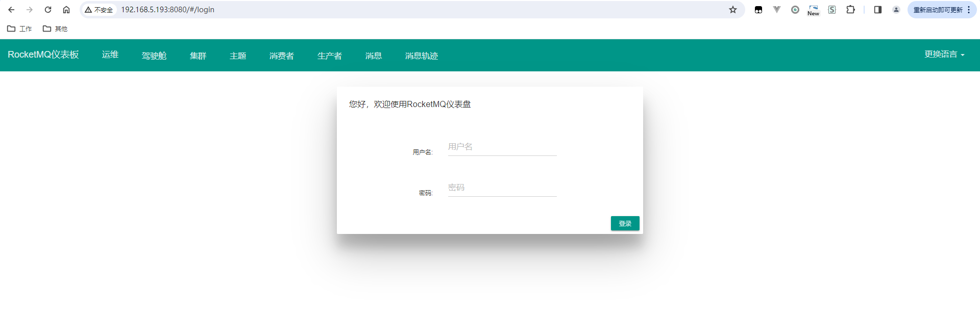This screenshot has width=980, height=315.
Task: Open the browser three-dot menu
Action: pyautogui.click(x=969, y=10)
